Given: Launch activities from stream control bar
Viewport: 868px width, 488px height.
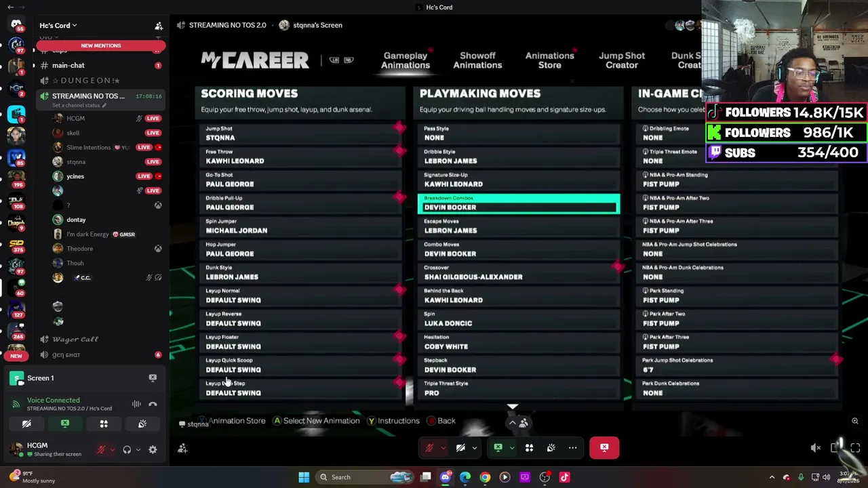Looking at the screenshot, I should click(x=529, y=448).
